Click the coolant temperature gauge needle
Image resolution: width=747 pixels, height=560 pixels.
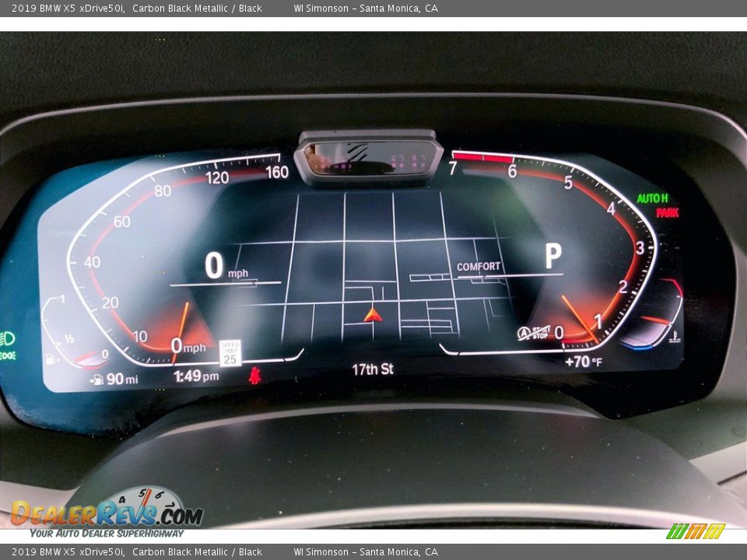pyautogui.click(x=655, y=320)
